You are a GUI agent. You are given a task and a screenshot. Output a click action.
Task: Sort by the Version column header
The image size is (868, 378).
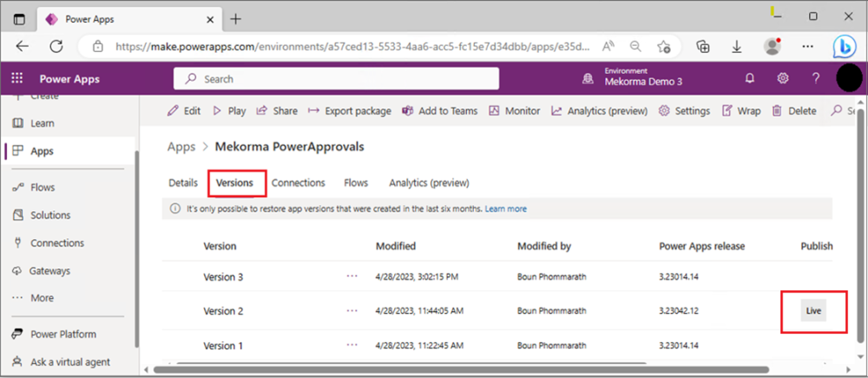coord(220,246)
